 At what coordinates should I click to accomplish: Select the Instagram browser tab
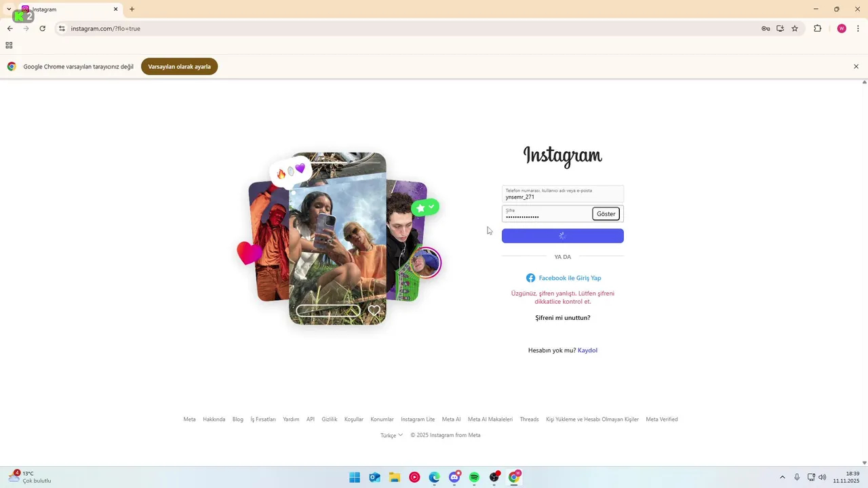[68, 9]
